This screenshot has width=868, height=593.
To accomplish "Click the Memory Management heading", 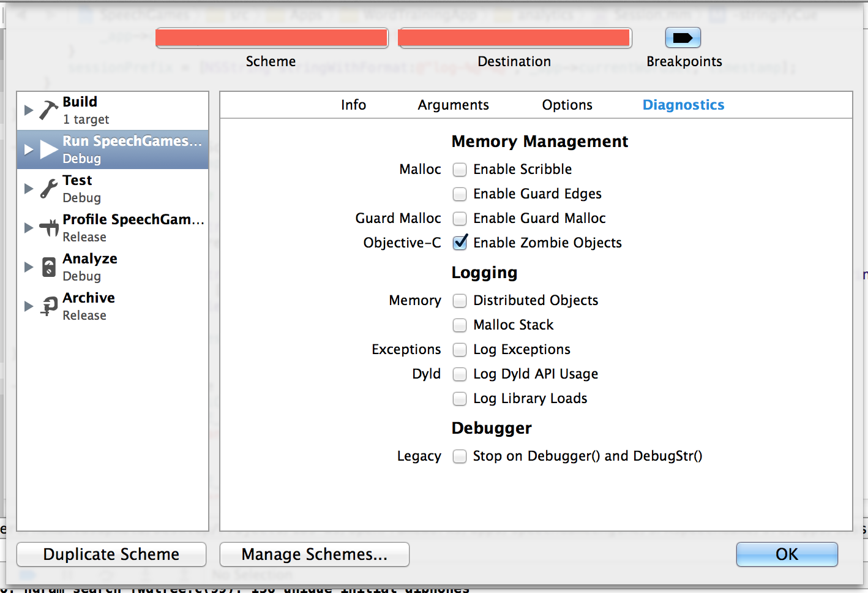I will click(x=540, y=142).
